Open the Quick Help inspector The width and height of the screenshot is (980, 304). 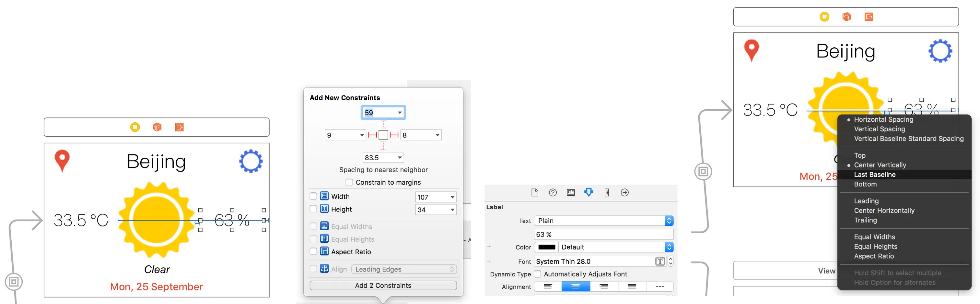(x=553, y=192)
